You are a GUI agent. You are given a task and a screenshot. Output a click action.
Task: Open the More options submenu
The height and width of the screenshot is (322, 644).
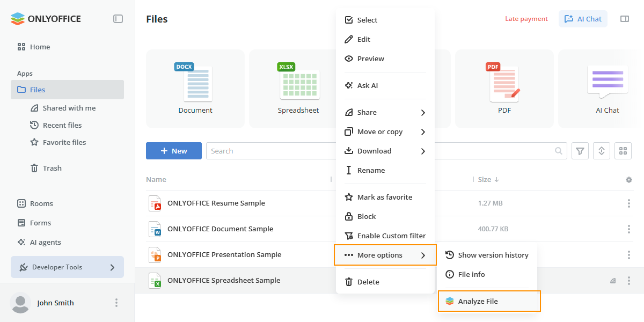coord(385,255)
